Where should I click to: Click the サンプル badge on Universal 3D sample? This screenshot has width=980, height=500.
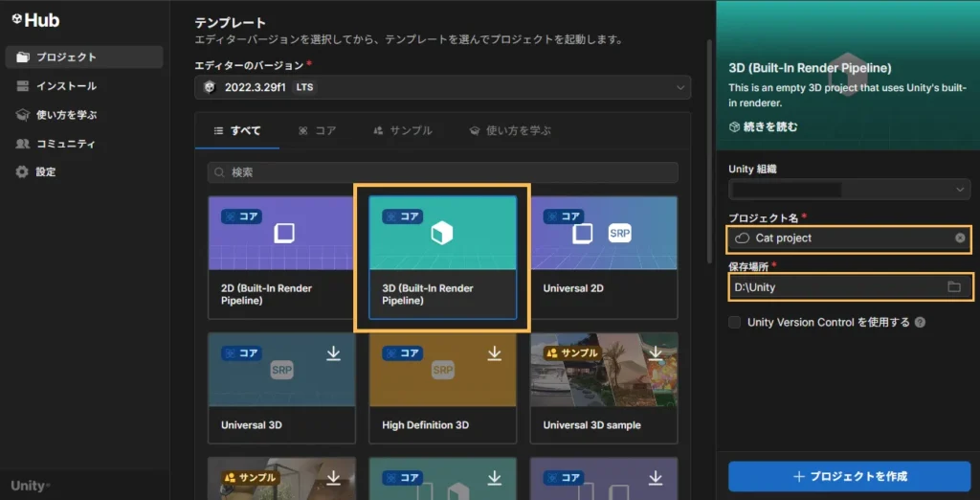pos(572,352)
